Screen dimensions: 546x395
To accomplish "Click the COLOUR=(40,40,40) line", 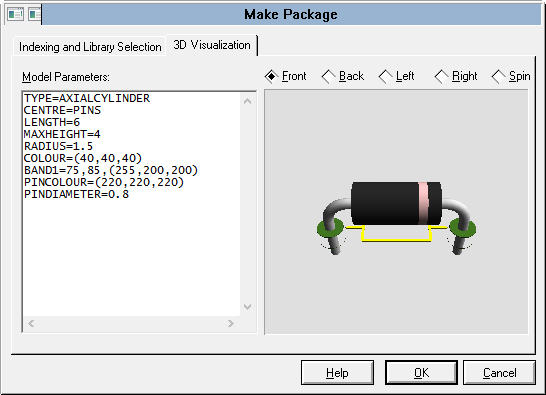I will point(83,158).
